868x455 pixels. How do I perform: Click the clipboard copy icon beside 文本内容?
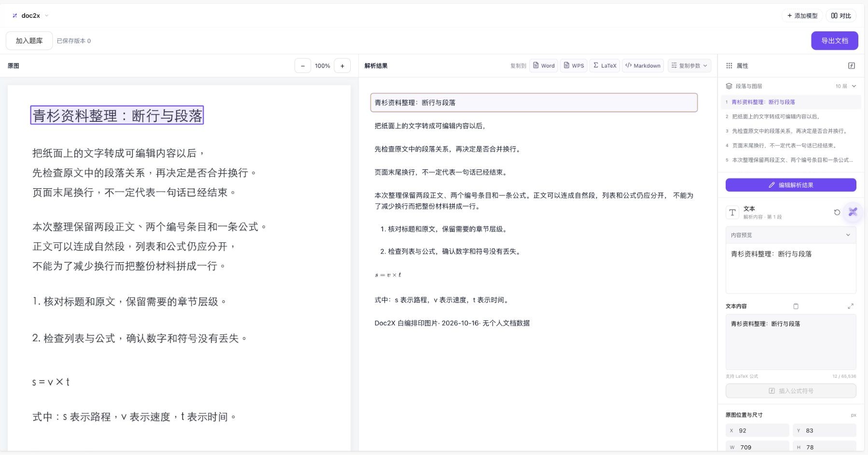796,306
